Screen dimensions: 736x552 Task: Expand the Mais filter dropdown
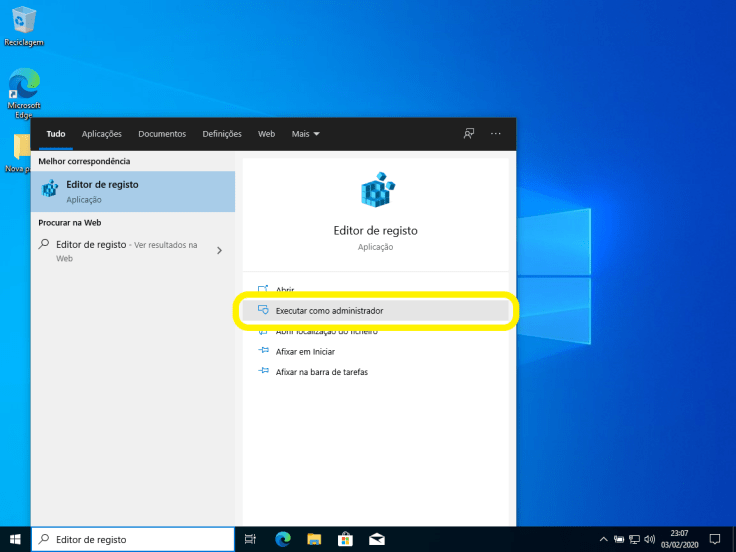[x=305, y=134]
